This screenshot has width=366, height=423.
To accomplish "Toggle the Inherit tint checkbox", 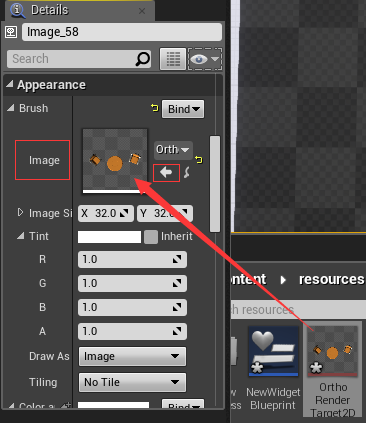I will coord(151,237).
